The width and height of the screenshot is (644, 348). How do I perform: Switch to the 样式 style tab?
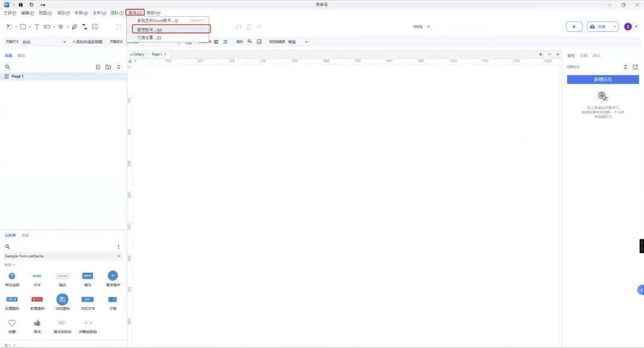point(597,56)
